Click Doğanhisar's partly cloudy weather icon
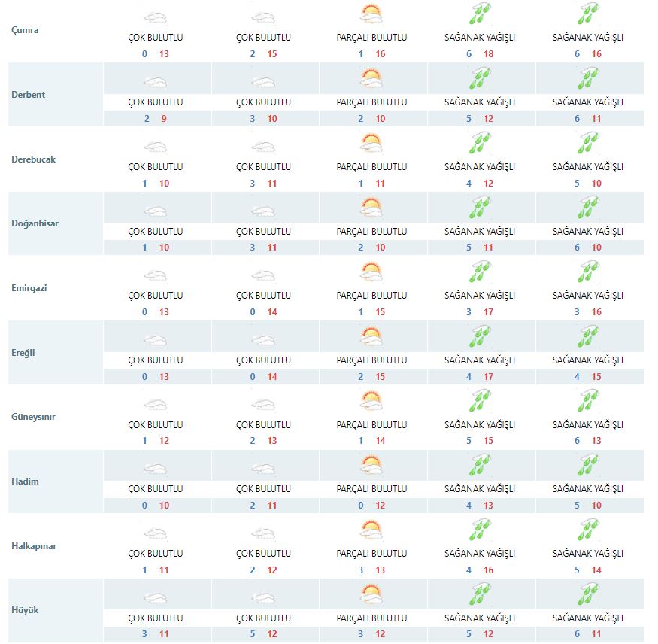 pyautogui.click(x=371, y=207)
